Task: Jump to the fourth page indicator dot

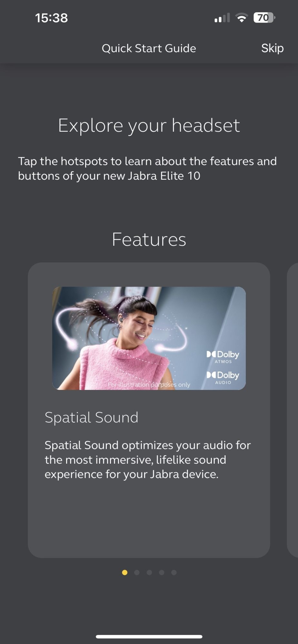Action: pyautogui.click(x=162, y=572)
